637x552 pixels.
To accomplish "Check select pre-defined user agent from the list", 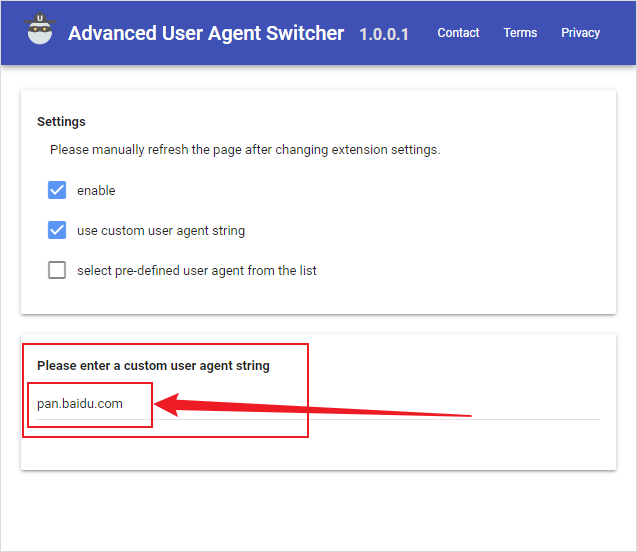I will point(57,270).
